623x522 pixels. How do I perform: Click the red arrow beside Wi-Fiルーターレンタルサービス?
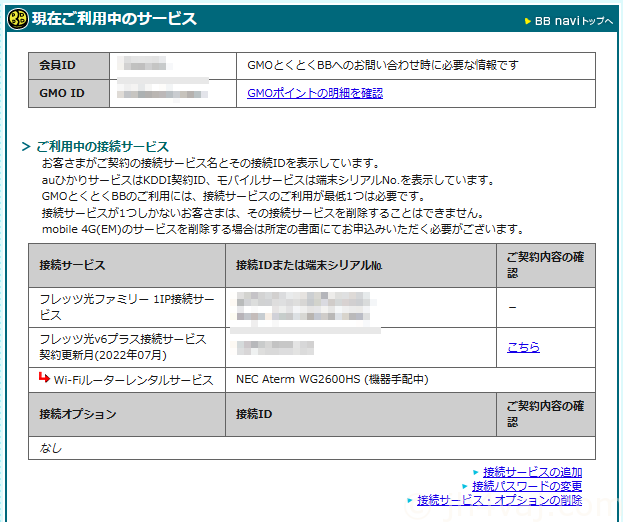[44, 378]
